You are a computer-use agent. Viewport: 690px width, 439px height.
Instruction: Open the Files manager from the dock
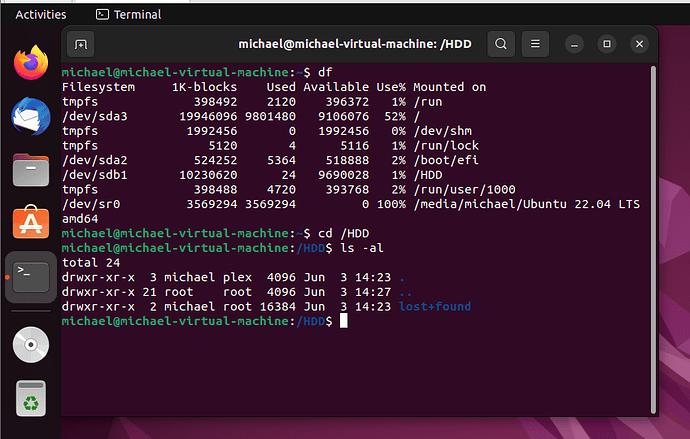coord(31,170)
